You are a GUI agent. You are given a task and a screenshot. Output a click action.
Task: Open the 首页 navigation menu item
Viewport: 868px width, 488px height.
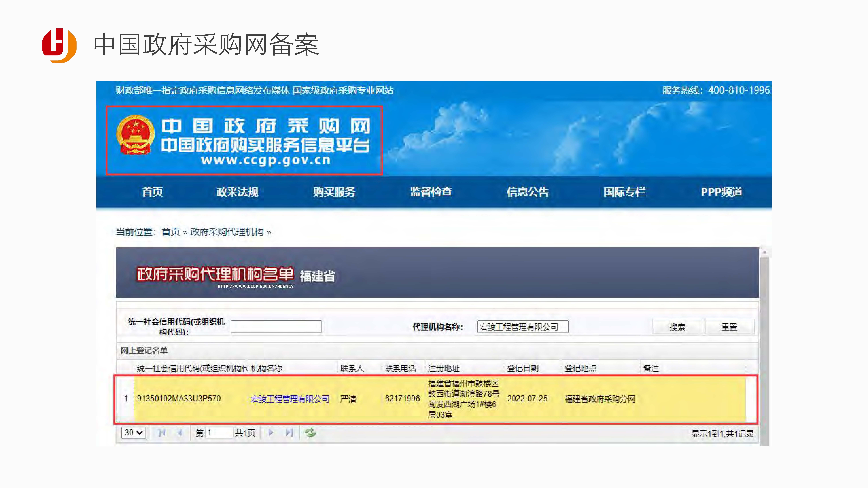tap(152, 192)
